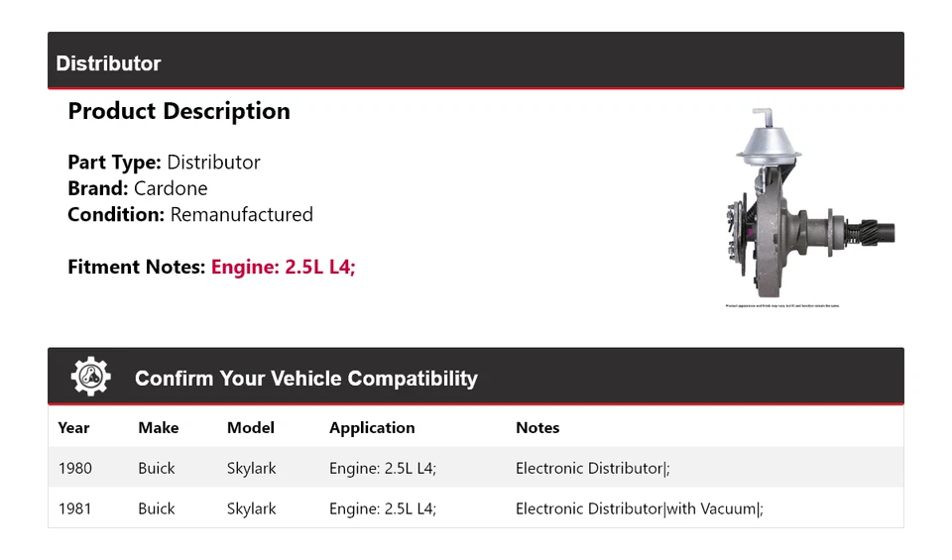Screen dimensions: 952x560
Task: Click the Notes column header
Action: [x=537, y=428]
